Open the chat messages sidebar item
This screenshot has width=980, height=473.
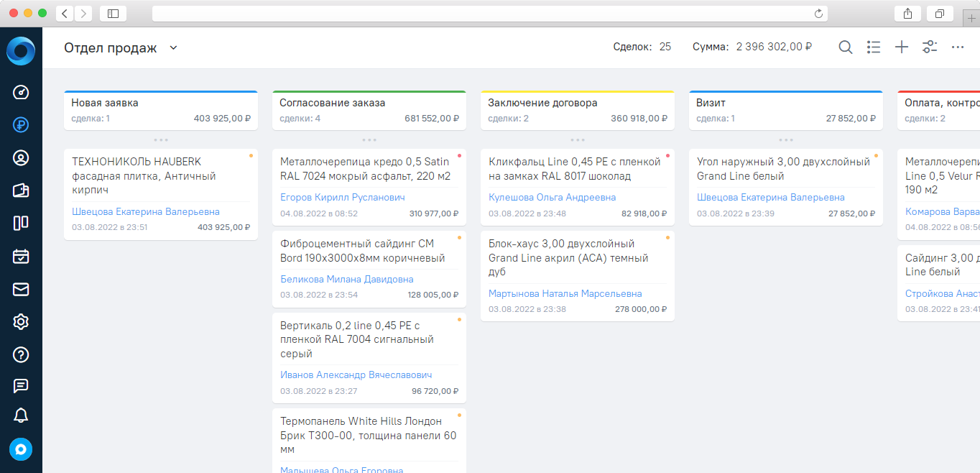(x=20, y=387)
